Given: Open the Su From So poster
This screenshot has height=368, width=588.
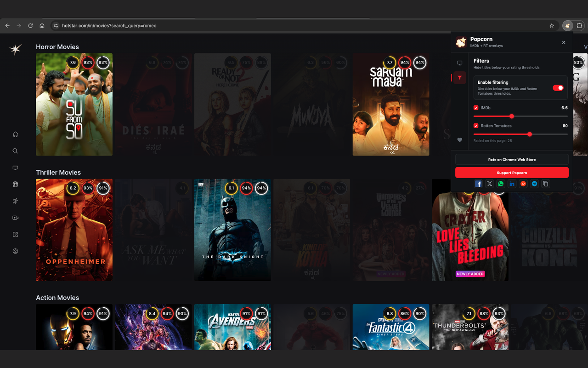Looking at the screenshot, I should coord(74,104).
